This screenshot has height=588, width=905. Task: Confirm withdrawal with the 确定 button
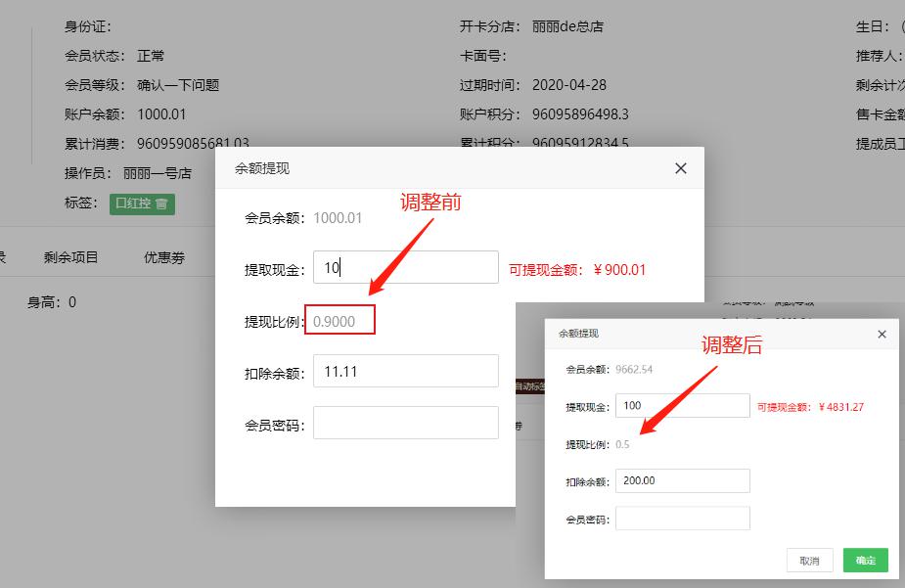864,560
